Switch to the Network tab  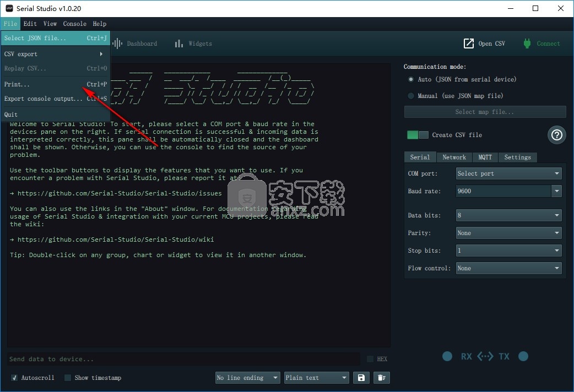454,157
